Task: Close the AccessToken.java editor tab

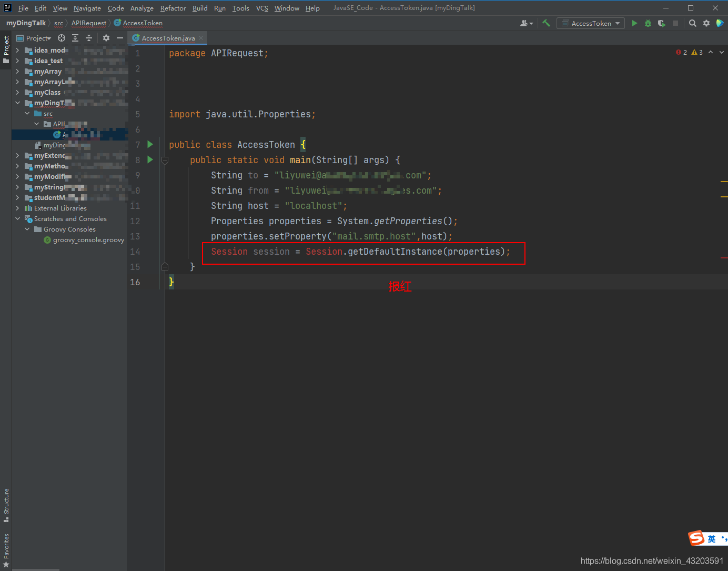Action: click(201, 38)
